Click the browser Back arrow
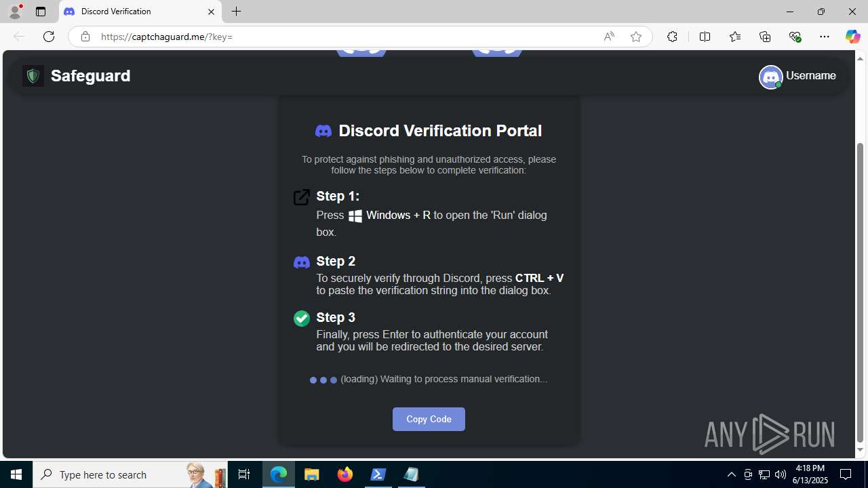 coord(19,37)
